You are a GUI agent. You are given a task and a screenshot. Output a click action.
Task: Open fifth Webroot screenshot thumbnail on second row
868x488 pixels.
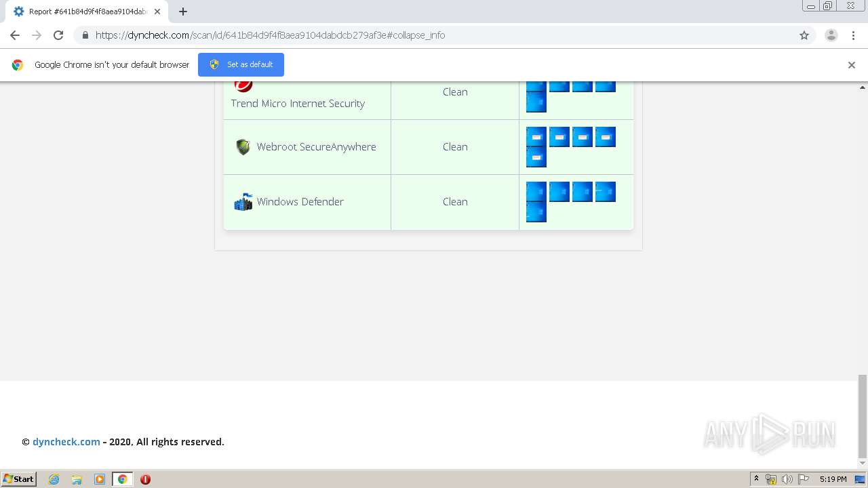click(536, 157)
